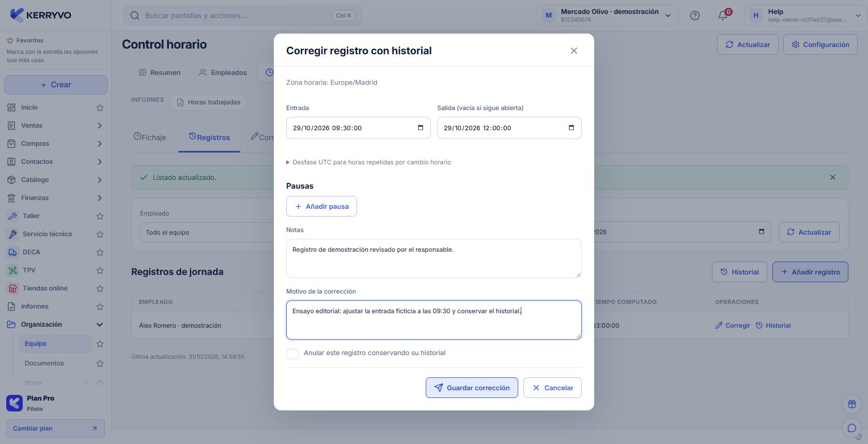
Task: Expand Desfase UTC disclosure
Action: point(368,162)
